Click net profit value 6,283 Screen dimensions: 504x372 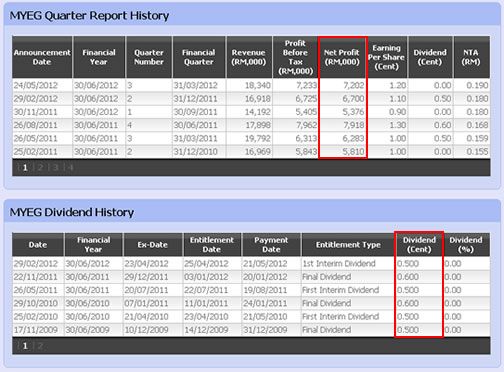[x=354, y=138]
